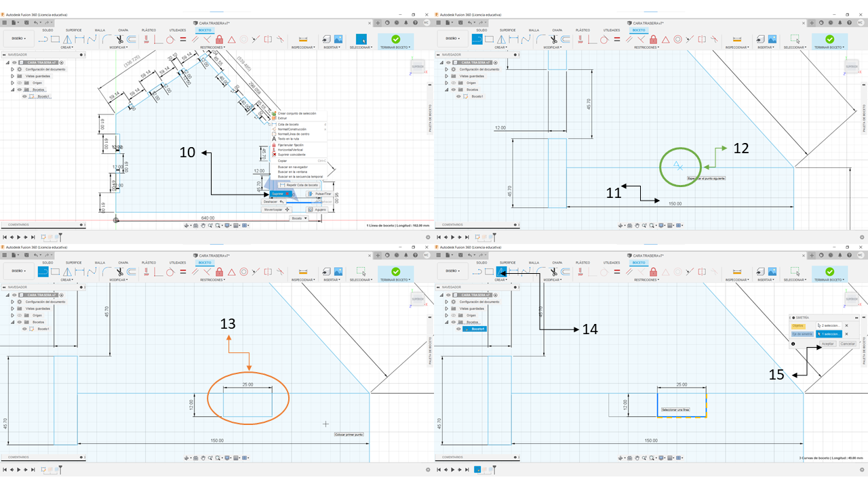Expand the Simetría dialog with the double arrow
Screen dimensions: 868x488
click(856, 318)
